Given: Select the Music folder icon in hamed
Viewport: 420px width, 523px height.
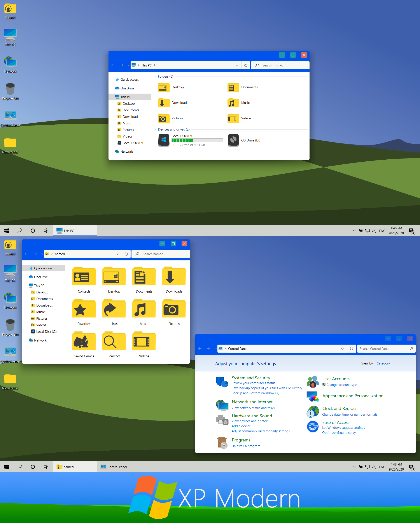Looking at the screenshot, I should (143, 309).
